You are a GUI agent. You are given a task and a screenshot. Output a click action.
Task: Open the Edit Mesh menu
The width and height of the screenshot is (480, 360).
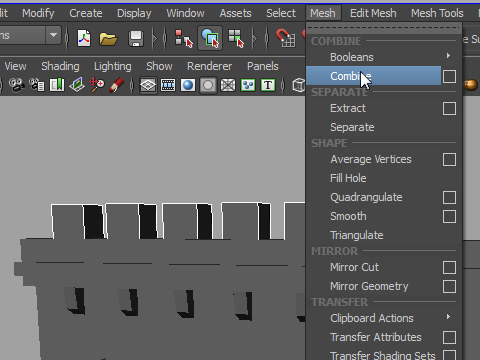tap(373, 13)
